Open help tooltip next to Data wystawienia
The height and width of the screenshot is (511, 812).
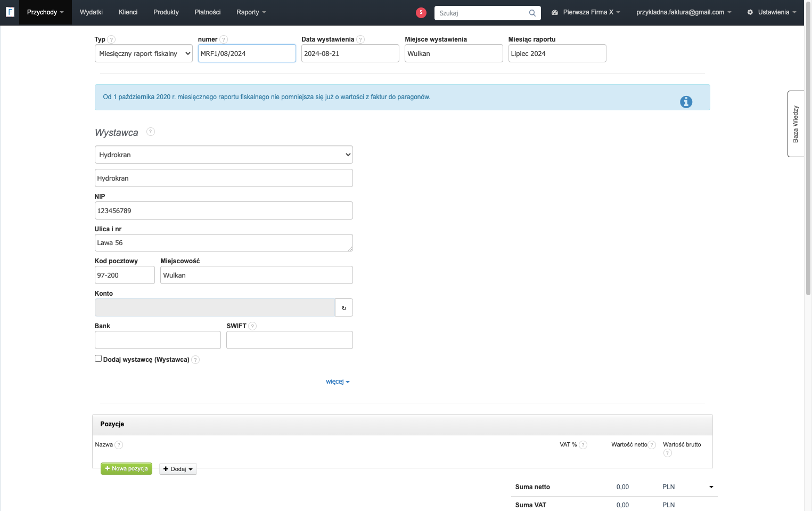[360, 39]
